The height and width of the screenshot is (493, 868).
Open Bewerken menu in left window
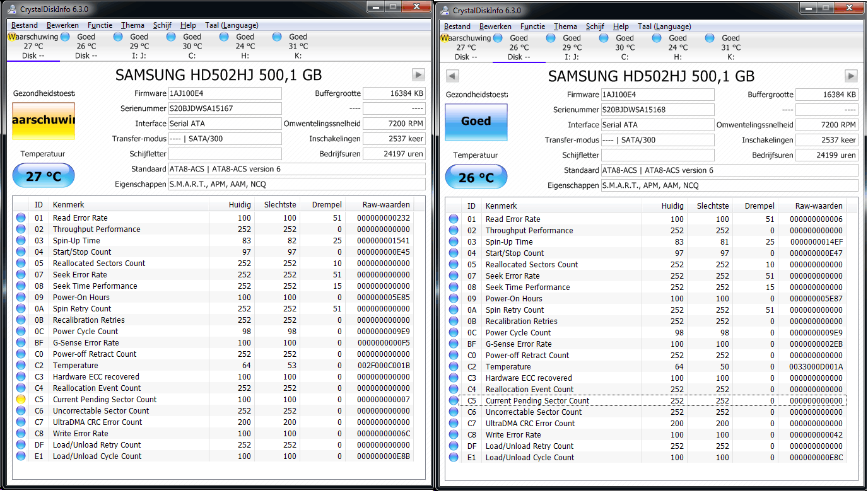62,25
